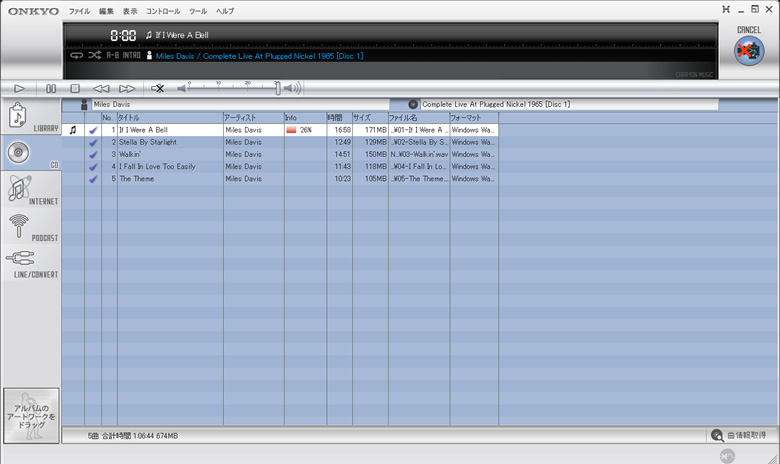This screenshot has height=464, width=780.
Task: Click the 0:00 elapsed time display
Action: click(x=123, y=35)
